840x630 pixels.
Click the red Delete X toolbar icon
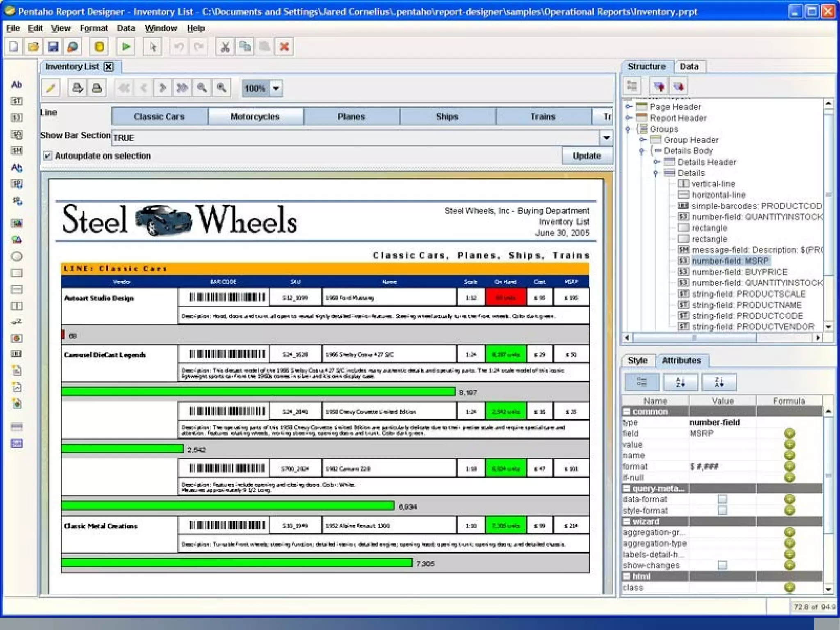[x=284, y=47]
